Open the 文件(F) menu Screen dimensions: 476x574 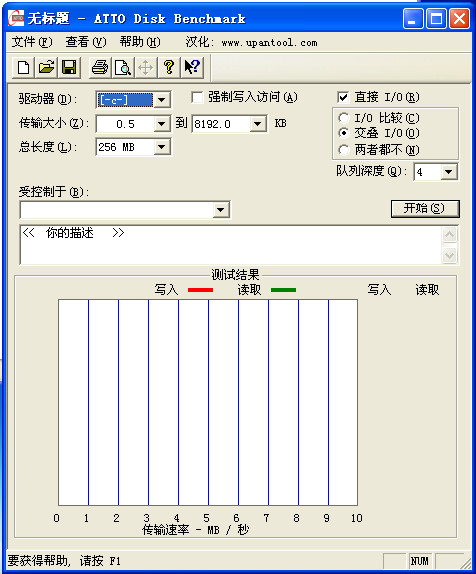coord(32,42)
